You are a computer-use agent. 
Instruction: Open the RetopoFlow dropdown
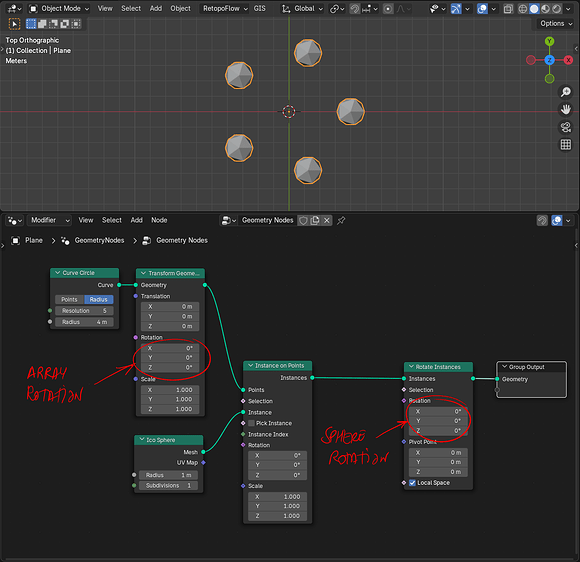[x=224, y=9]
